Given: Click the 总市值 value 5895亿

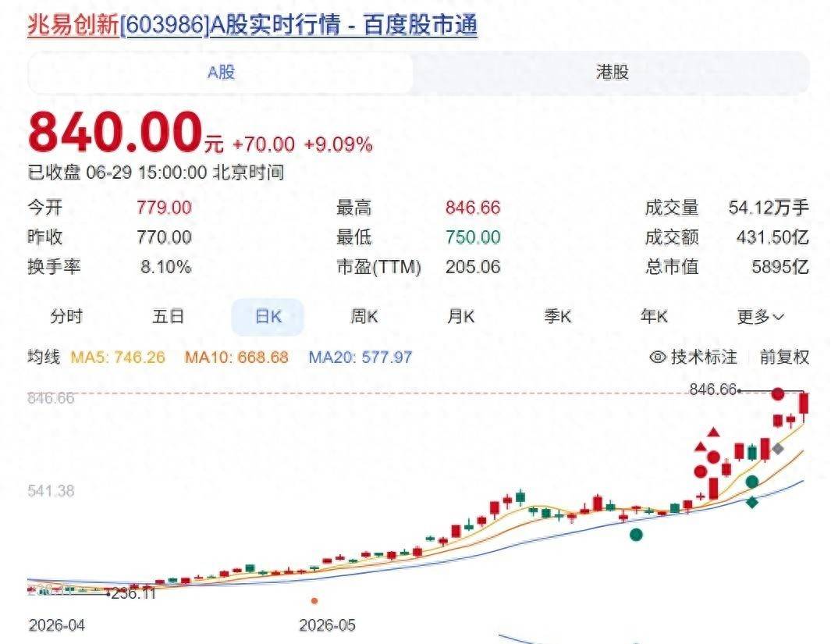Looking at the screenshot, I should point(780,267).
